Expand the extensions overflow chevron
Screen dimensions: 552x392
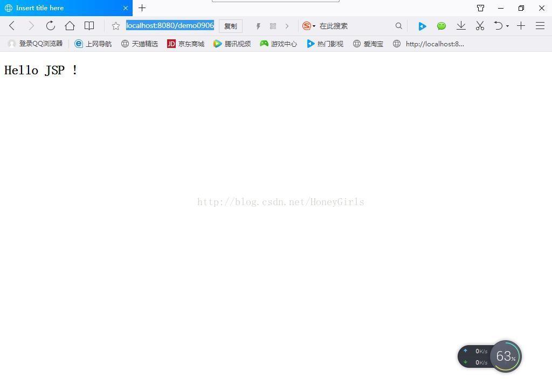(287, 25)
